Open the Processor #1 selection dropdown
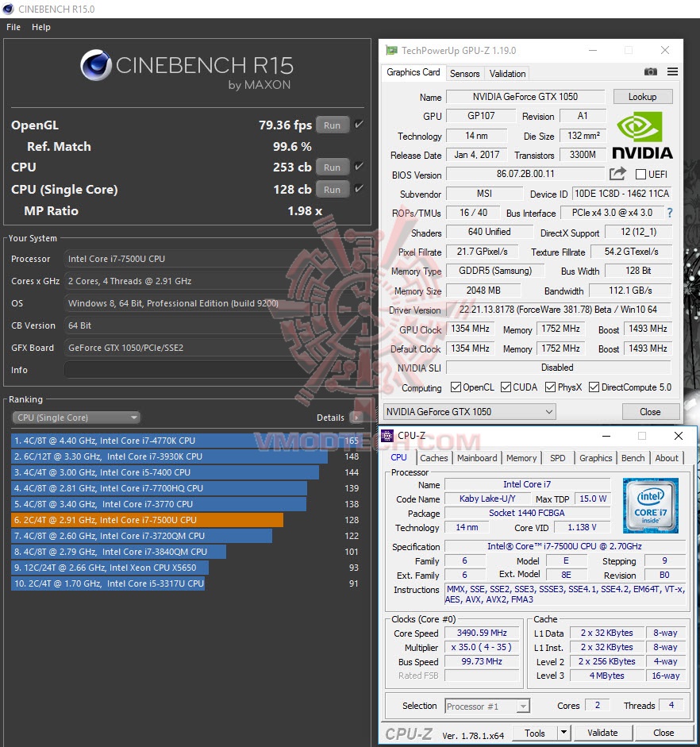The height and width of the screenshot is (747, 700). [x=487, y=706]
